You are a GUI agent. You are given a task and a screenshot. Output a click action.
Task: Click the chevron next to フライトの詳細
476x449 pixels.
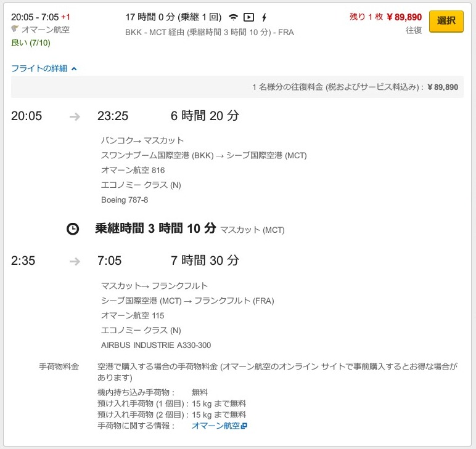(74, 69)
